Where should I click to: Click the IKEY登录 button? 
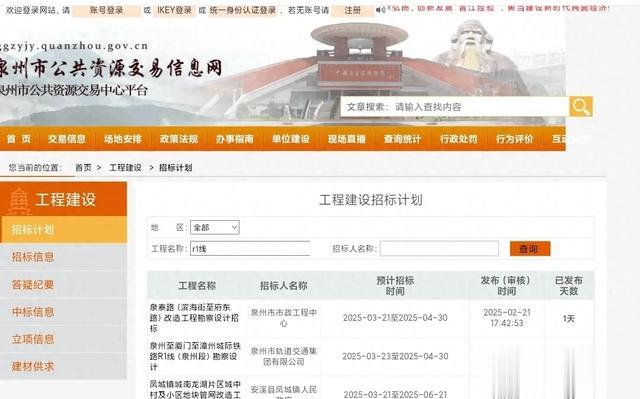(174, 10)
